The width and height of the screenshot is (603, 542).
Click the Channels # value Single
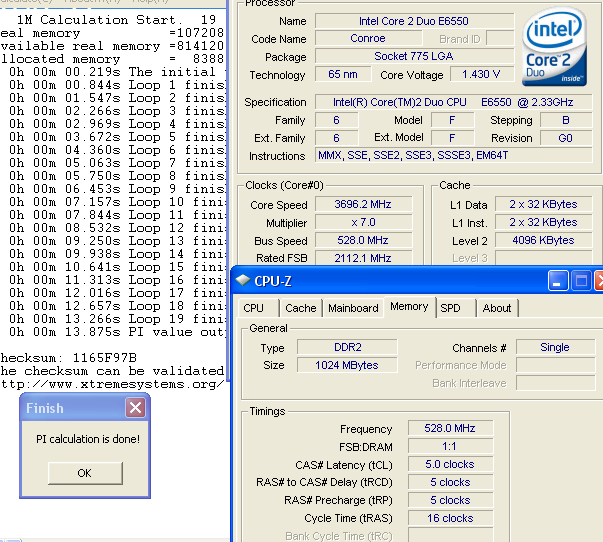(555, 347)
